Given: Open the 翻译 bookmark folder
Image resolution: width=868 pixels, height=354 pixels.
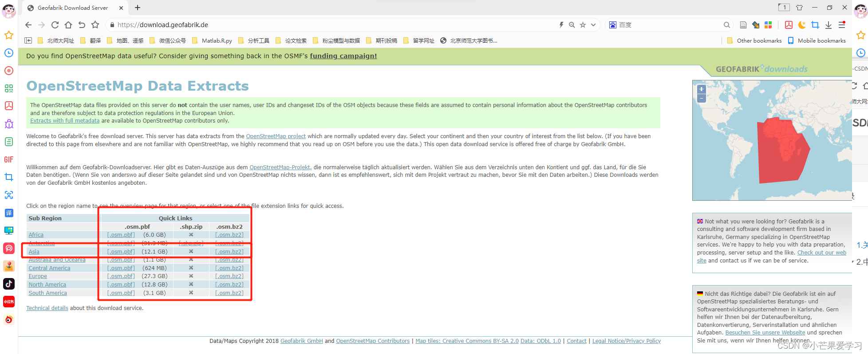Looking at the screenshot, I should [91, 40].
